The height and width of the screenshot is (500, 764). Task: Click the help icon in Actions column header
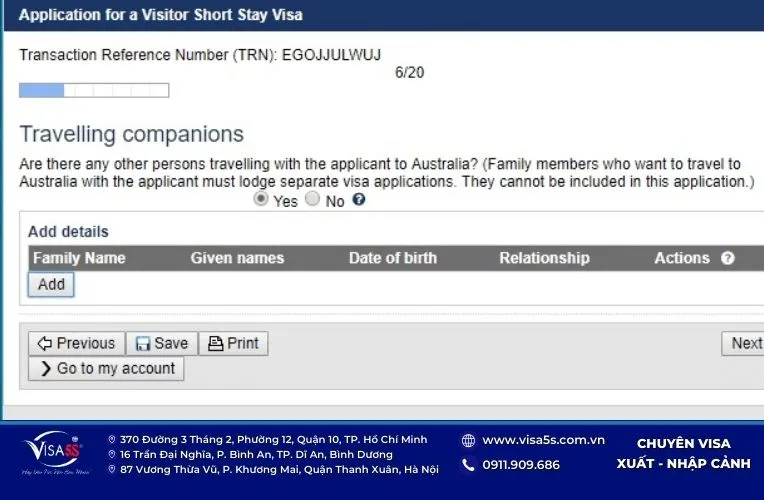727,258
